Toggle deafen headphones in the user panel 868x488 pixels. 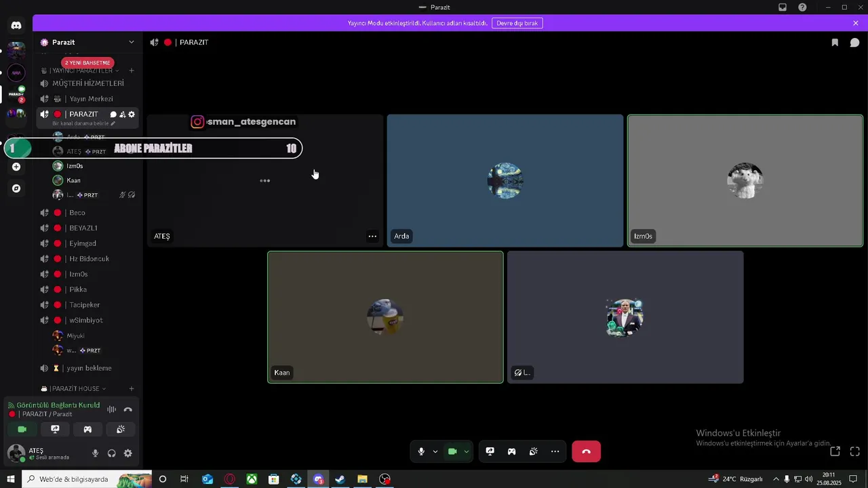(111, 453)
